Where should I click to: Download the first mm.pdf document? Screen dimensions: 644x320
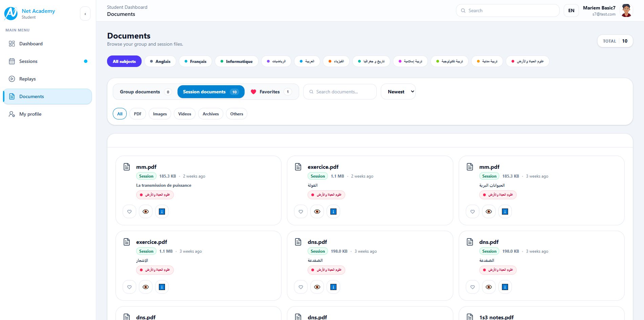pyautogui.click(x=162, y=212)
